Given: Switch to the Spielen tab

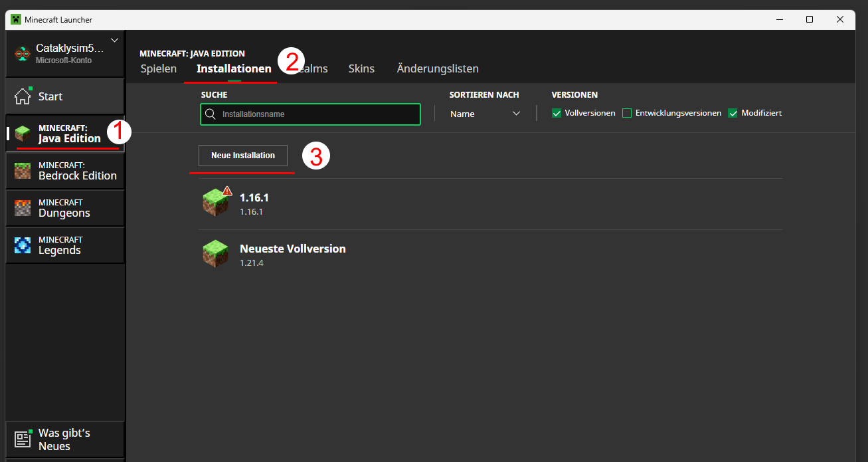Looking at the screenshot, I should [x=159, y=68].
